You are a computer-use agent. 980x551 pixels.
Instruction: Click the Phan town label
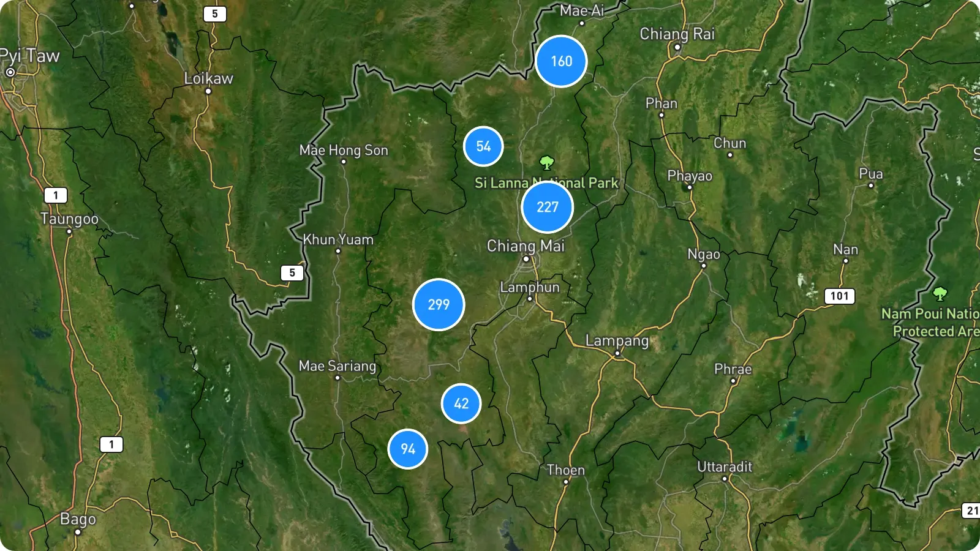point(661,103)
